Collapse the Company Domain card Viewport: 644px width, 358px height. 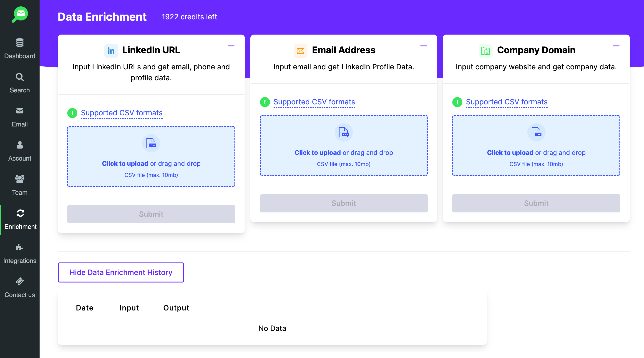click(616, 46)
